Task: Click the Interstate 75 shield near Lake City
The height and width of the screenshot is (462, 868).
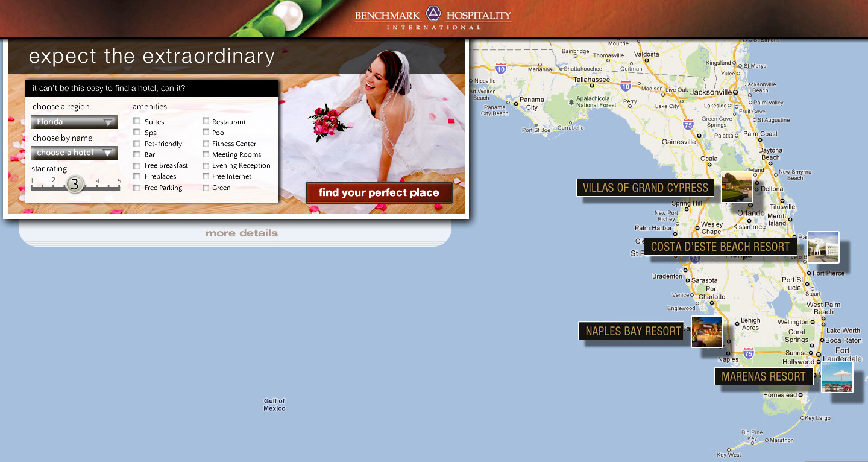Action: coord(688,125)
